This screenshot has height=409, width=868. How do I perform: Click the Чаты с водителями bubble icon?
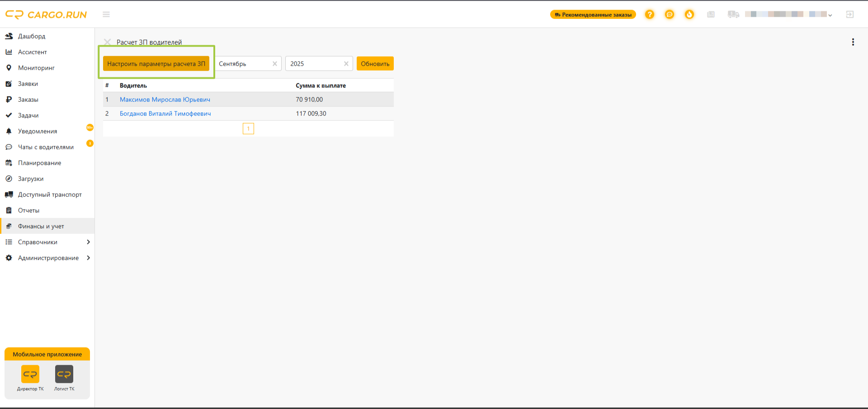click(9, 147)
